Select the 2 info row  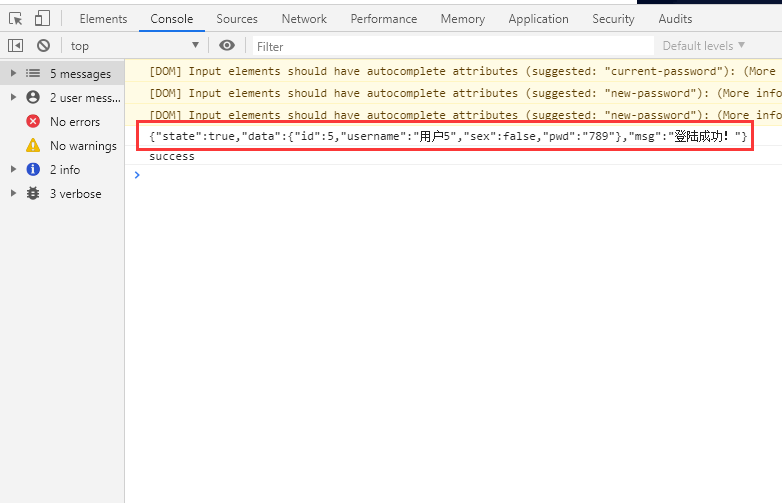(x=62, y=169)
